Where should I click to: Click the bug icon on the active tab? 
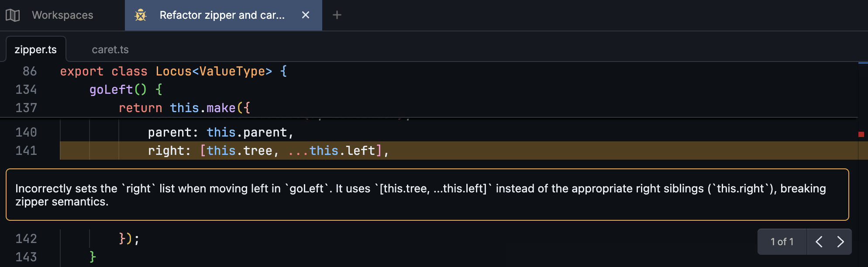pyautogui.click(x=140, y=15)
